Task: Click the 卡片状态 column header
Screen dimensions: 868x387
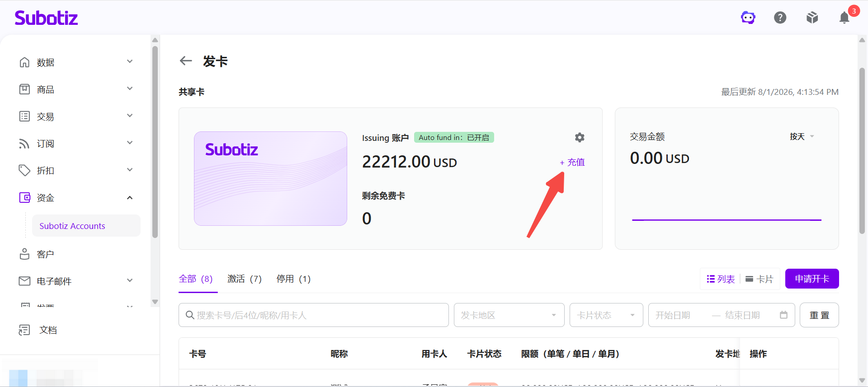Action: coord(484,354)
